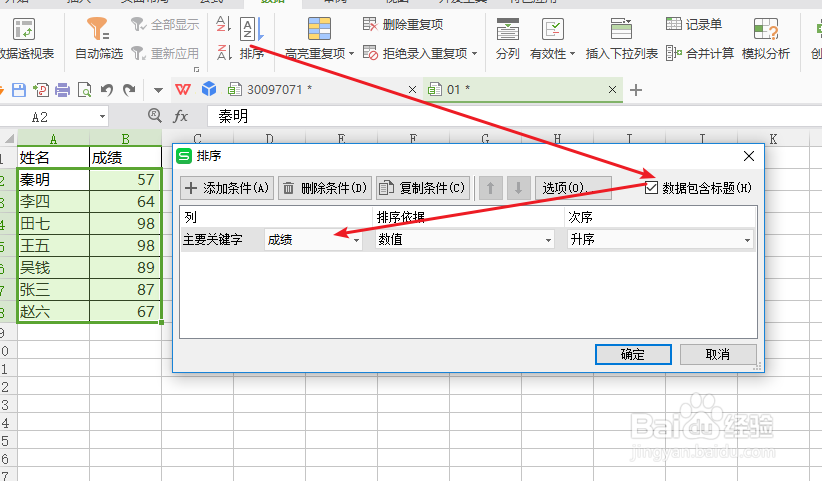Click the move condition up arrow
This screenshot has width=822, height=481.
(x=491, y=188)
